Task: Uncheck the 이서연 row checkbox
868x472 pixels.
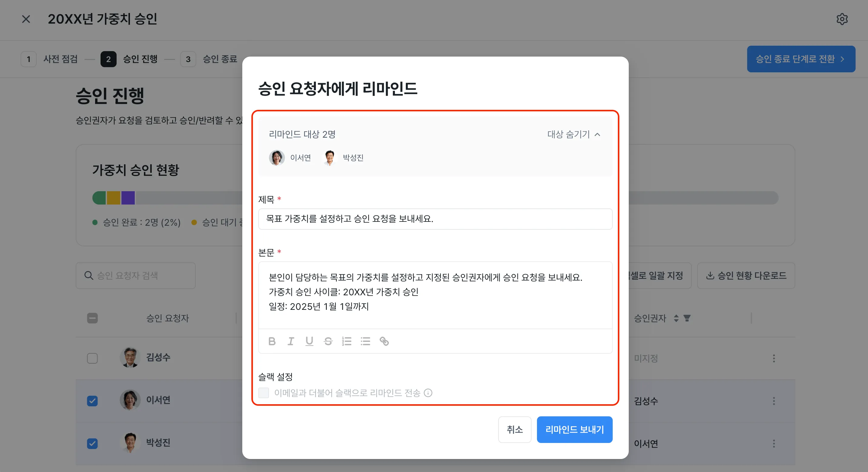Action: 92,401
